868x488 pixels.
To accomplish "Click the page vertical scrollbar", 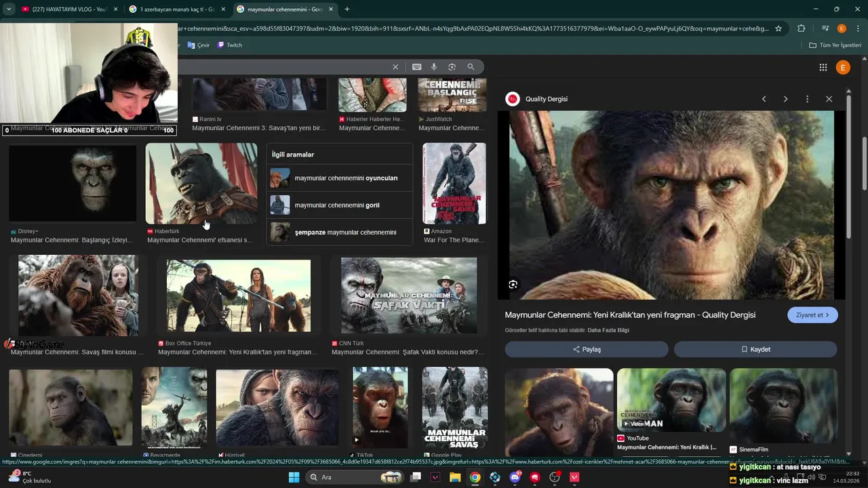I will click(x=864, y=163).
